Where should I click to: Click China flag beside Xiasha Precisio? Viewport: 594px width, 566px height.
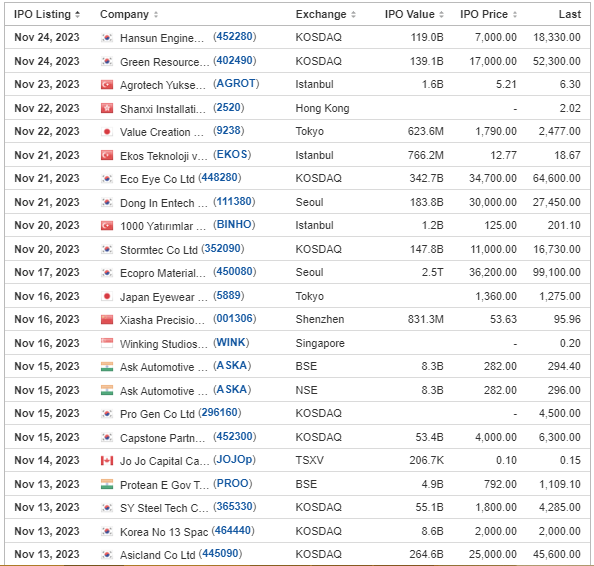(x=107, y=319)
